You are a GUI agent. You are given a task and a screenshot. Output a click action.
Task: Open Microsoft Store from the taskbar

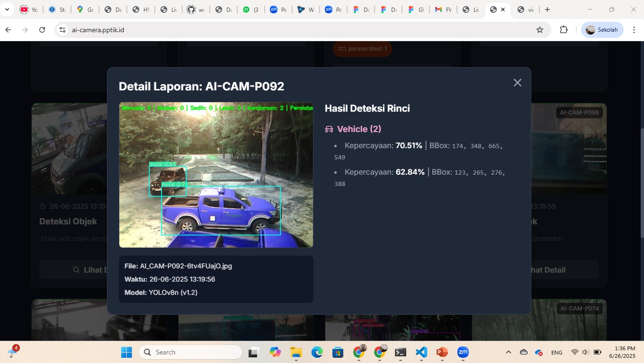click(338, 352)
